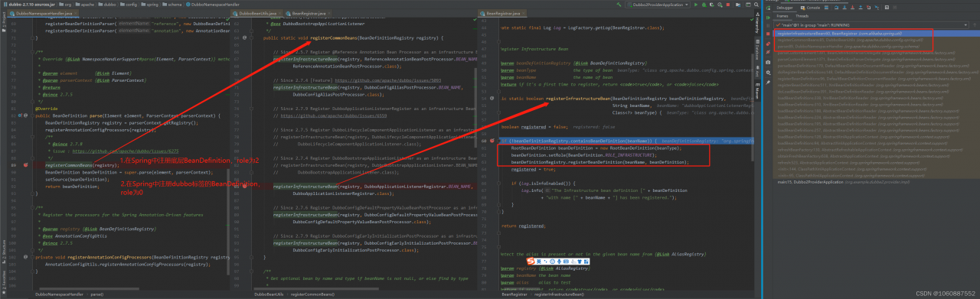
Task: Click the Debug bug icon in toolbar
Action: tap(704, 5)
